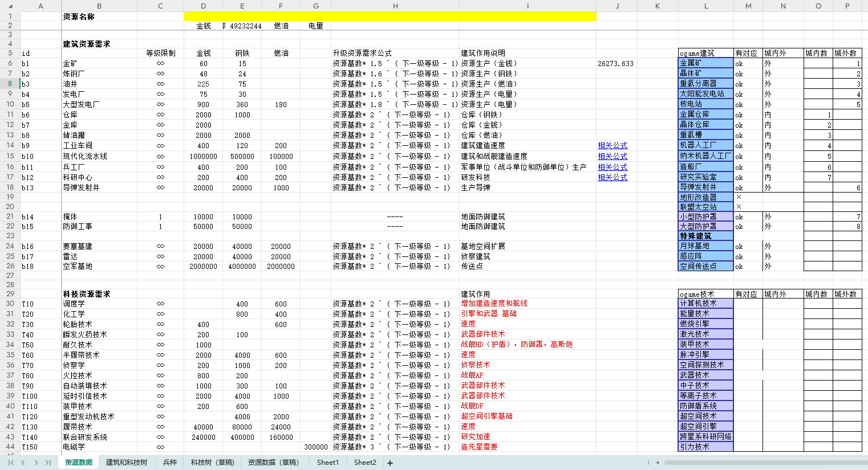Image resolution: width=868 pixels, height=470 pixels.
Task: Click the bold 特殊建筑 cell
Action: pos(705,236)
